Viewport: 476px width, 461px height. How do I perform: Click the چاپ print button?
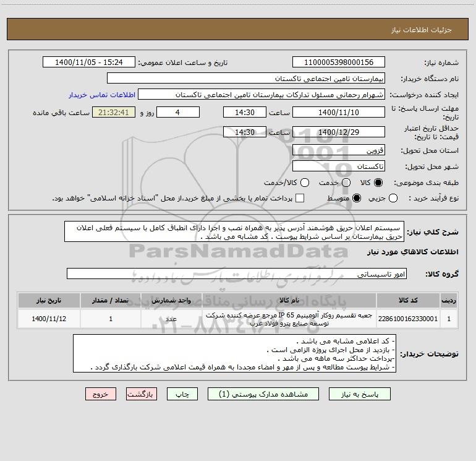pyautogui.click(x=182, y=394)
